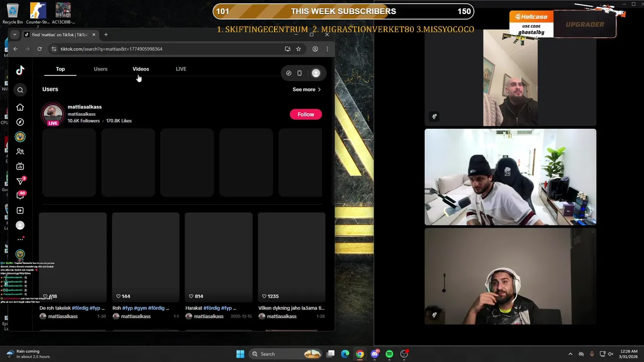Viewport: 644px width, 362px height.
Task: Show hidden system tray icons
Action: [x=570, y=354]
